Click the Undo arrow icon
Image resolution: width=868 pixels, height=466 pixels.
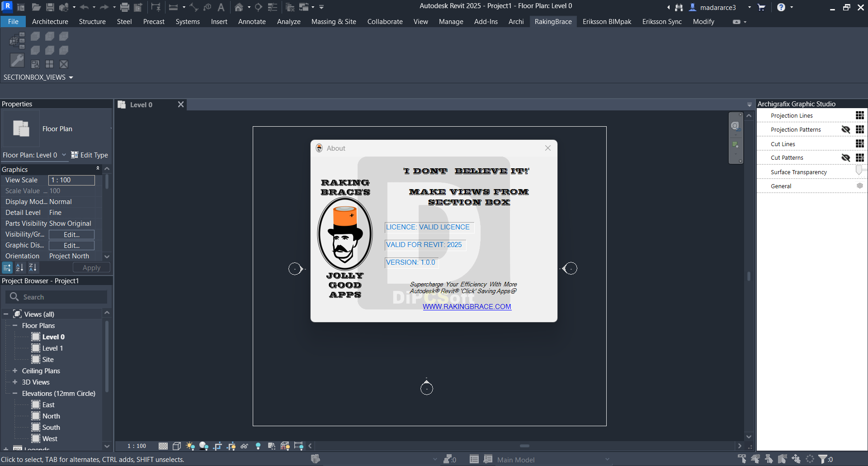pyautogui.click(x=84, y=7)
